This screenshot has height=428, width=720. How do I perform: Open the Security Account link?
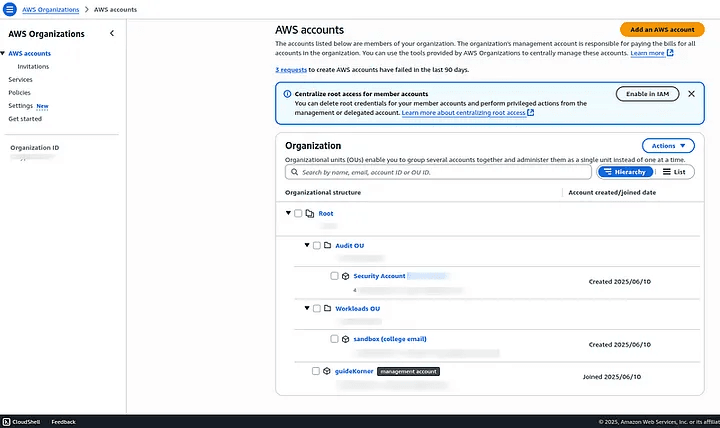point(379,276)
